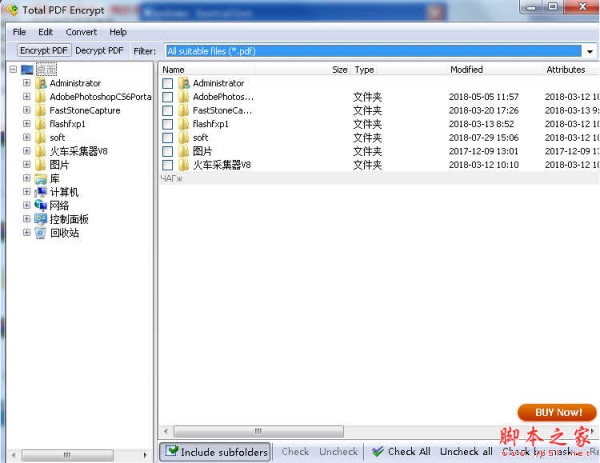Click the 图片 folder icon in tree
This screenshot has width=600, height=463.
(x=41, y=165)
